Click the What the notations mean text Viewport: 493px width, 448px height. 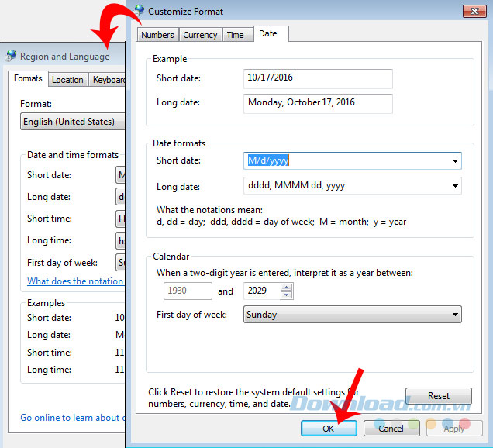pyautogui.click(x=209, y=210)
